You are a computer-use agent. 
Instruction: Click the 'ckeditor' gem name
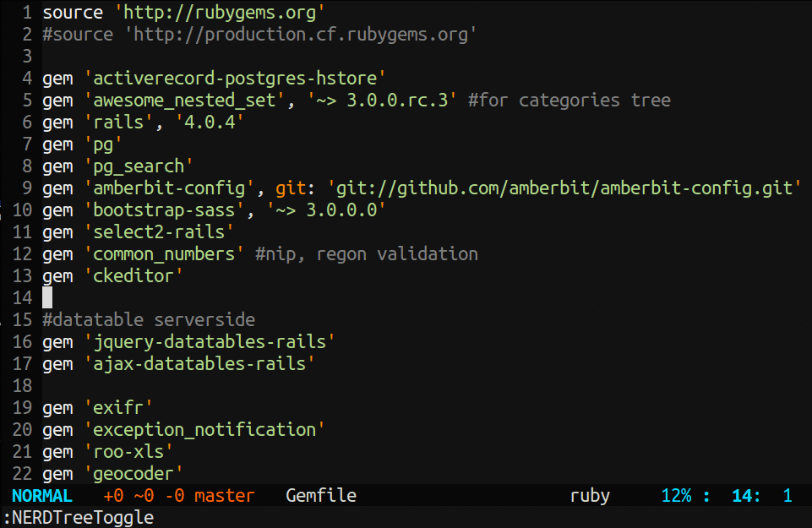pyautogui.click(x=134, y=276)
